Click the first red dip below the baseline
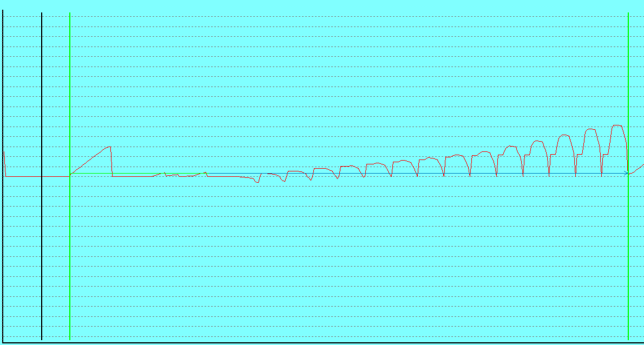Viewport: 644px width, 345px height. tap(258, 182)
